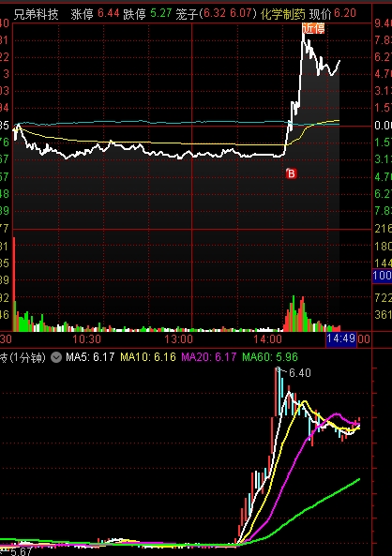
Task: Click the MA5: 6.17 indicator label
Action: [90, 357]
